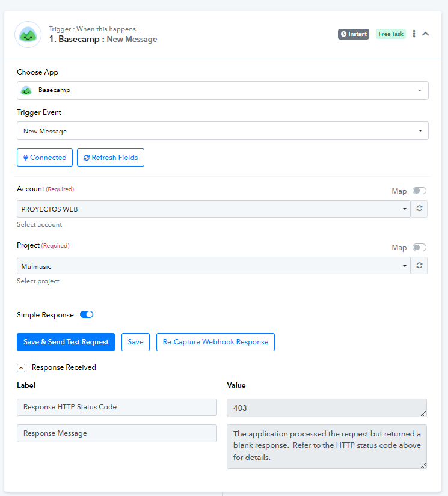Turn off the Simple Response switch
Screen dimensions: 448x496
87,315
